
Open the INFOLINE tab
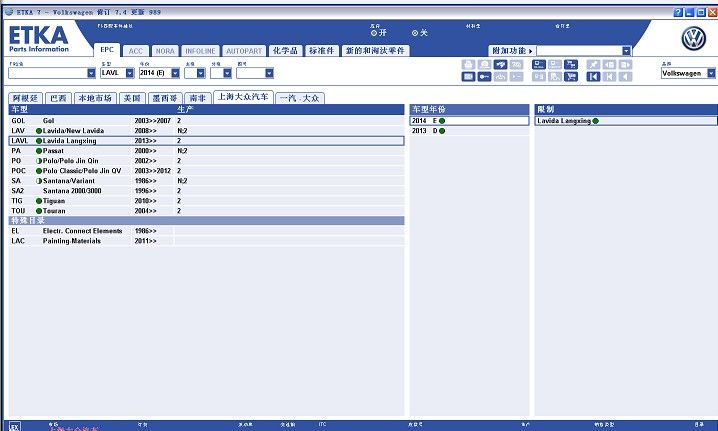click(x=200, y=51)
